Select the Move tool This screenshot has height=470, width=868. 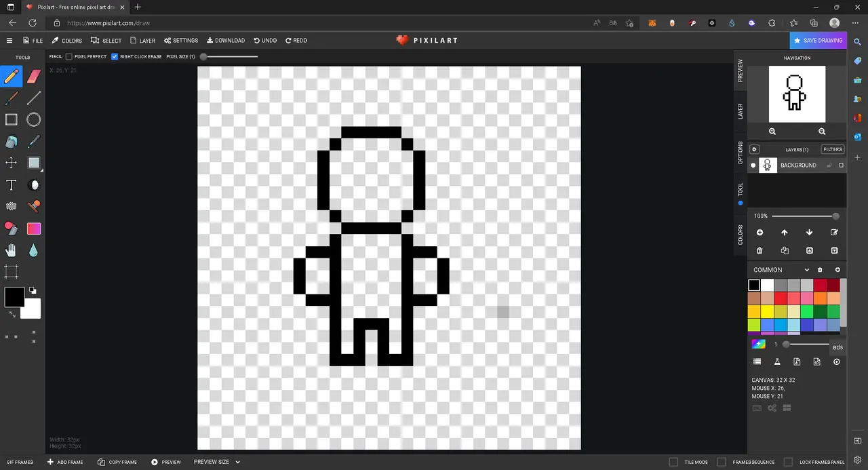tap(12, 163)
